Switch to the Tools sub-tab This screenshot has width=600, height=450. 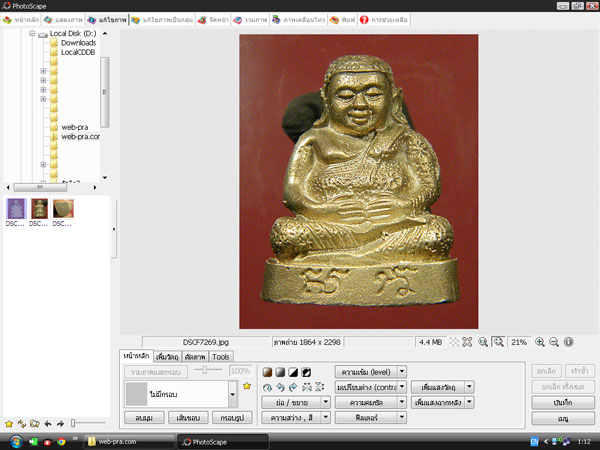point(221,357)
